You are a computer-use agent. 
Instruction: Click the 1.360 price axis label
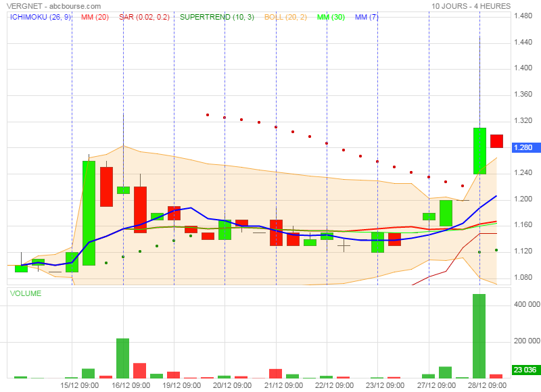click(x=523, y=94)
